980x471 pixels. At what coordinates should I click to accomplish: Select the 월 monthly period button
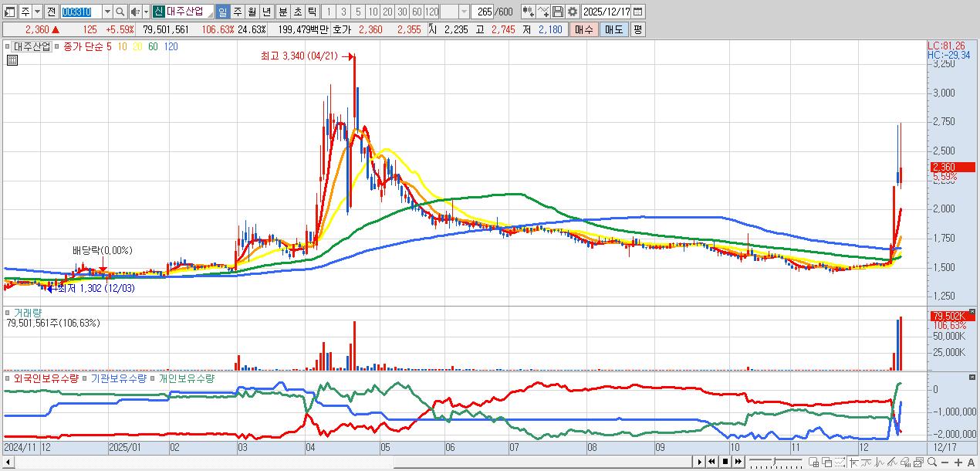coord(252,12)
